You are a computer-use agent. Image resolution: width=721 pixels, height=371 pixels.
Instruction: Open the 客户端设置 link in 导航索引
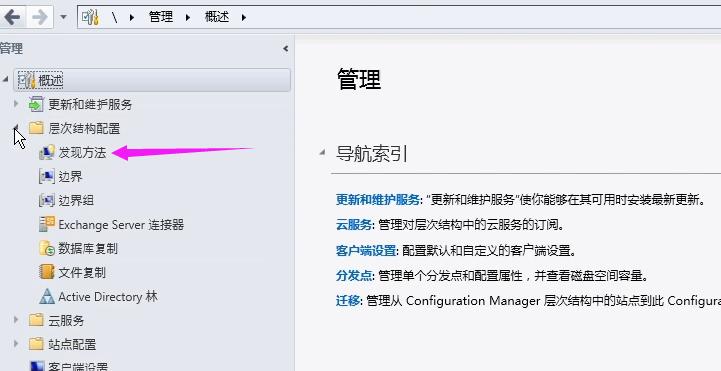(366, 251)
